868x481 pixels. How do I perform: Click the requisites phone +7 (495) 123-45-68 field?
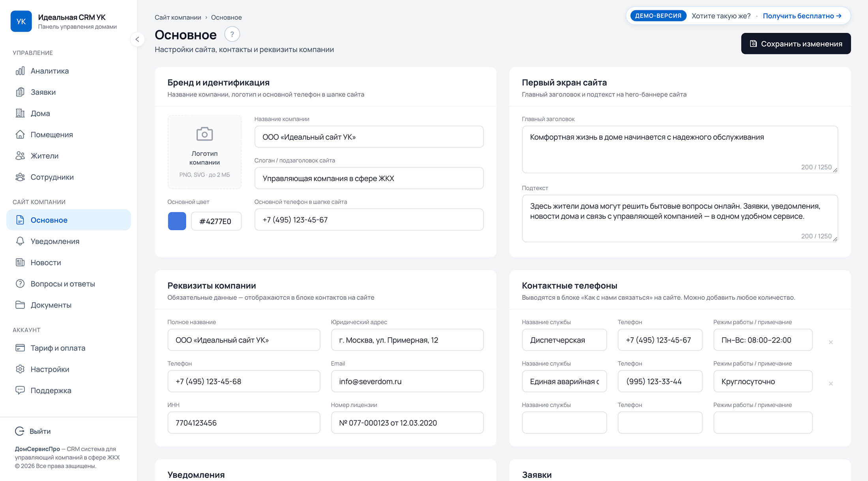244,381
